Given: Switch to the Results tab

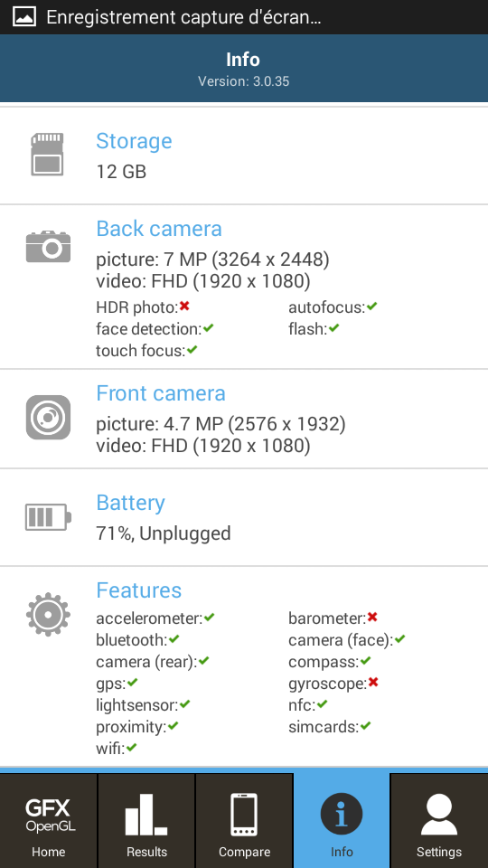Looking at the screenshot, I should click(146, 820).
